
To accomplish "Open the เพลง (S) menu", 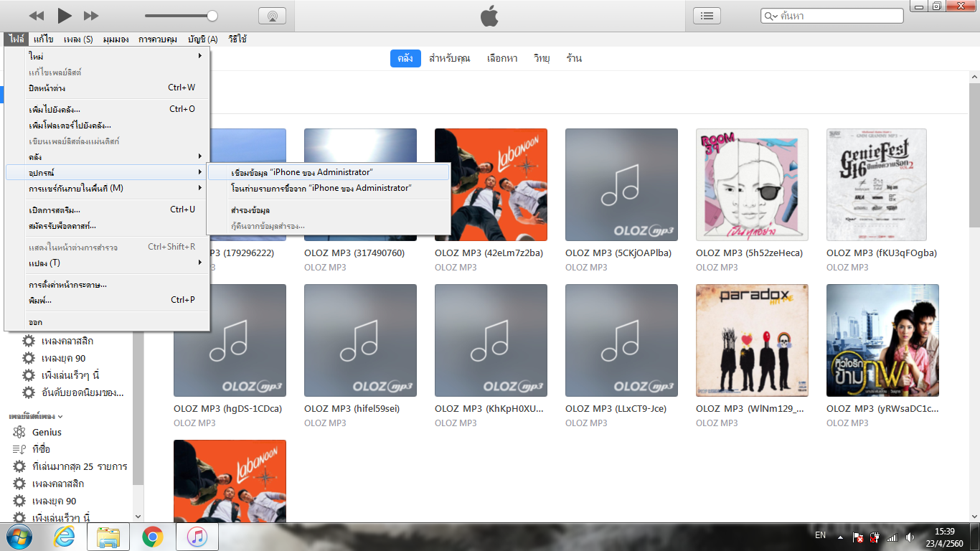I will click(78, 39).
